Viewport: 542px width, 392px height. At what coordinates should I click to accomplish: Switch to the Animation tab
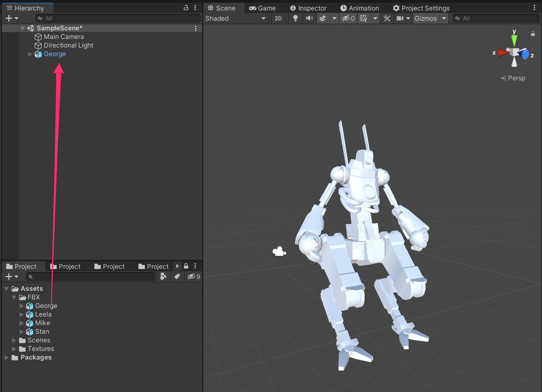pos(360,8)
